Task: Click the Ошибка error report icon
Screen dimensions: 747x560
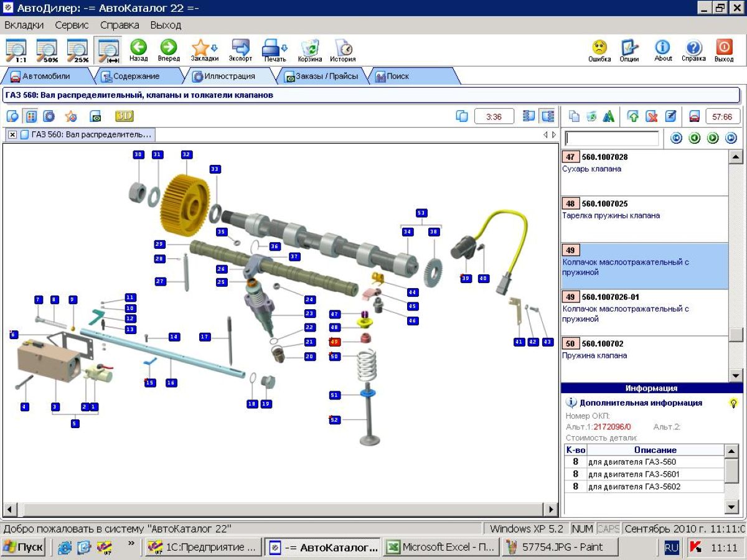Action: [x=599, y=50]
